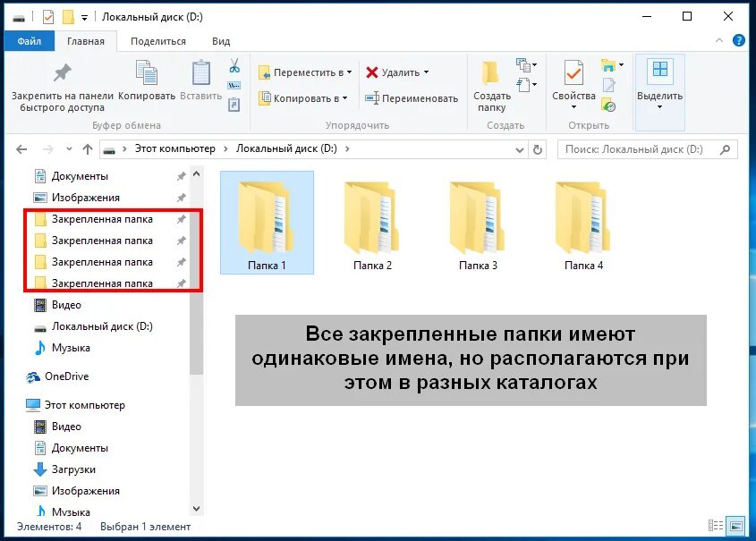The width and height of the screenshot is (756, 541).
Task: Click the pin icon next to Изображения
Action: [x=182, y=198]
